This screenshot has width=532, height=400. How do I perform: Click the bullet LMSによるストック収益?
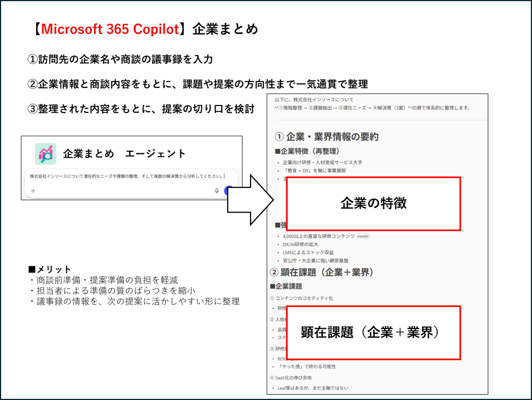(308, 252)
